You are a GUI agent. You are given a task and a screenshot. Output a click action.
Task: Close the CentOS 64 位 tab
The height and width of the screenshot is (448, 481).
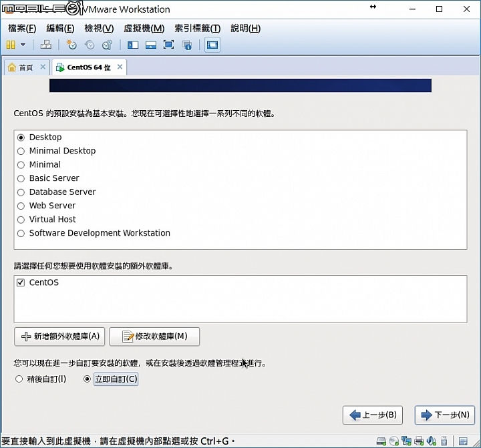point(120,67)
